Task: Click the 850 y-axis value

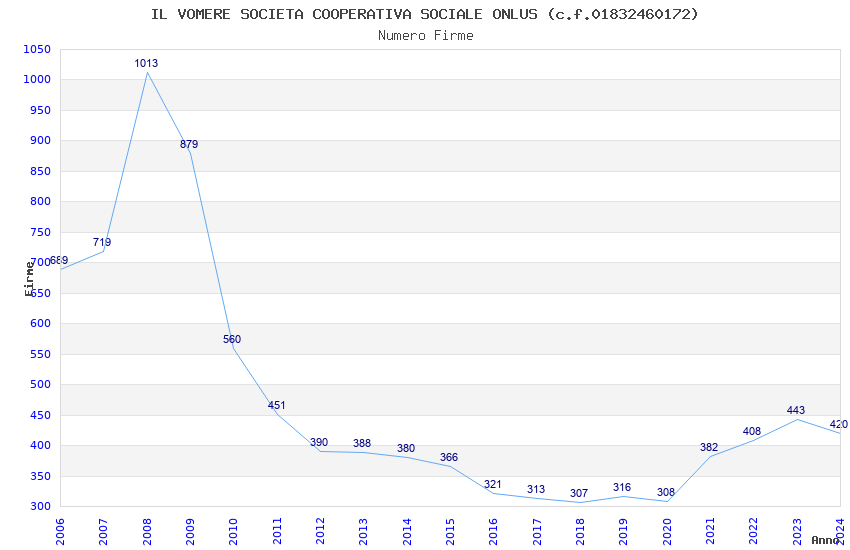Action: click(x=41, y=171)
